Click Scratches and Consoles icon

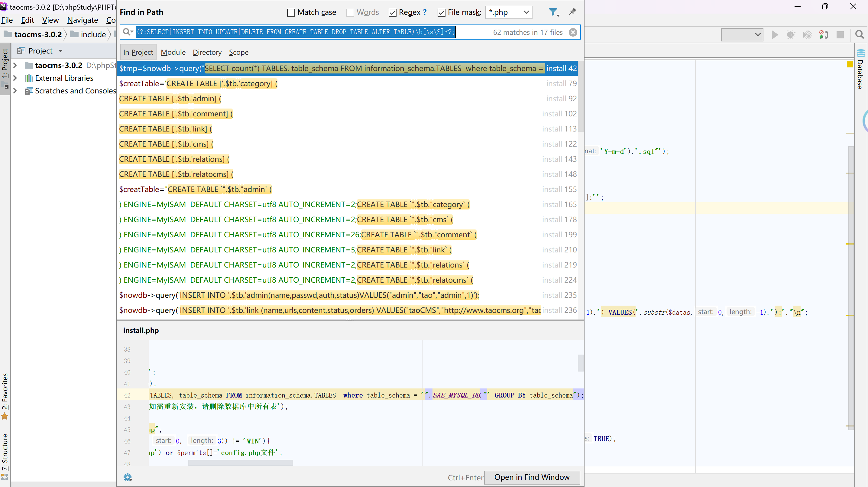pyautogui.click(x=29, y=91)
